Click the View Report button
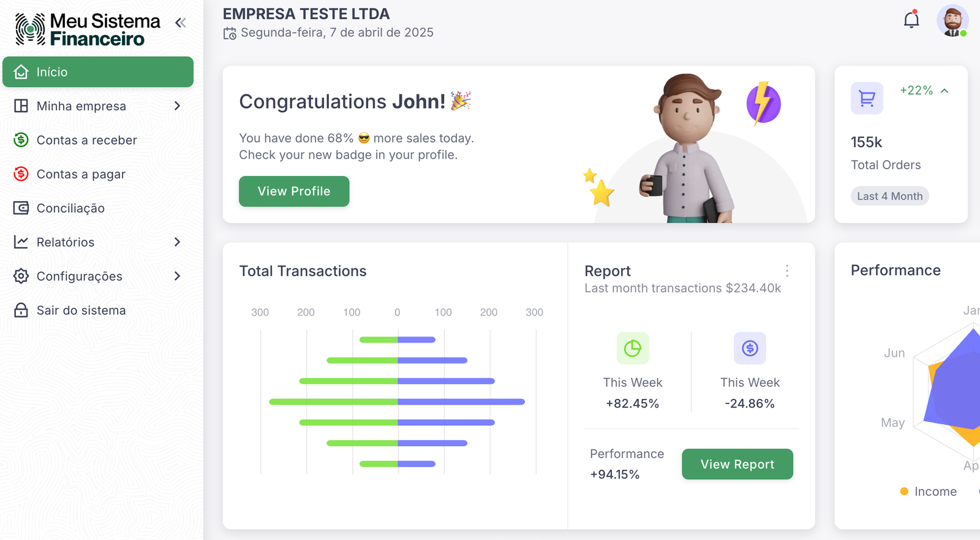 [737, 464]
